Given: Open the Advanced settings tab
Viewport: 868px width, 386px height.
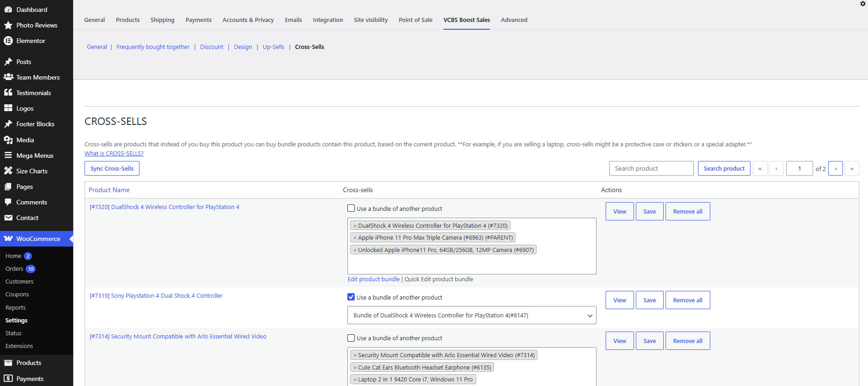Looking at the screenshot, I should click(514, 20).
